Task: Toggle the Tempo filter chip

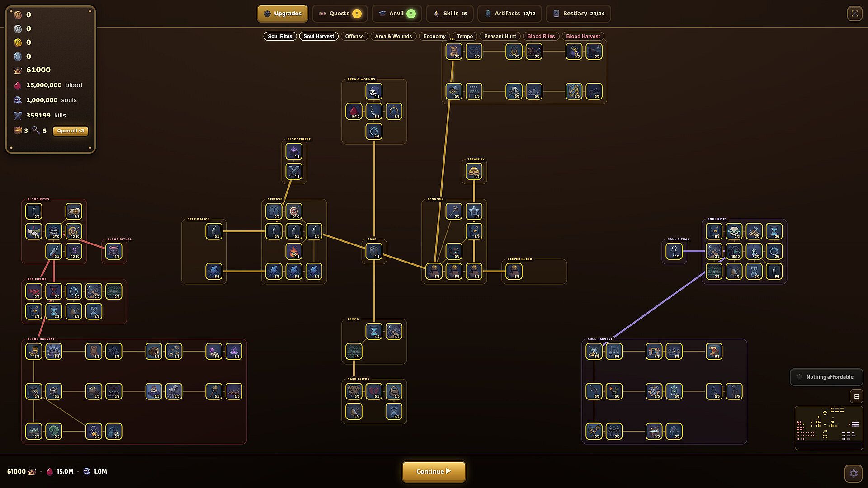Action: pos(465,36)
